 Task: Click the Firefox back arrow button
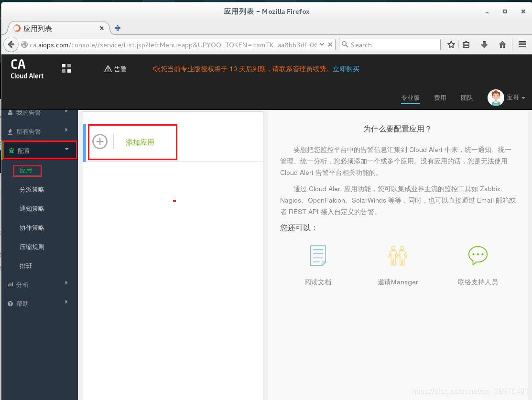(x=11, y=44)
